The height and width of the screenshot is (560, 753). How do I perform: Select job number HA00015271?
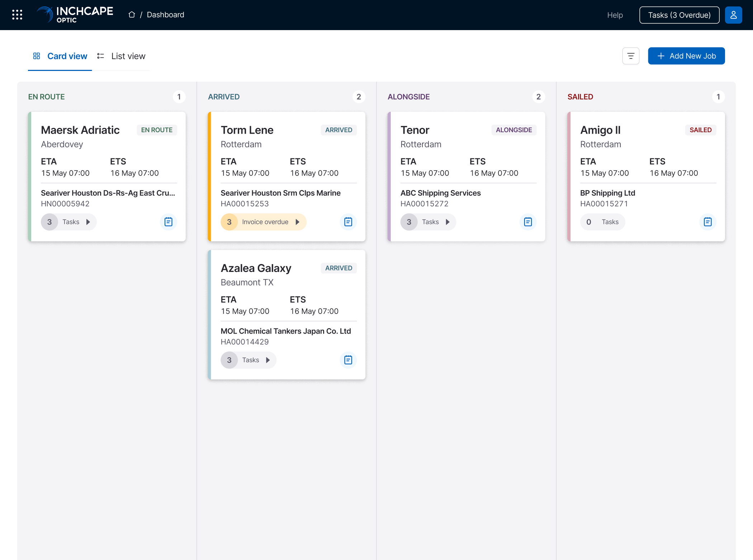604,204
